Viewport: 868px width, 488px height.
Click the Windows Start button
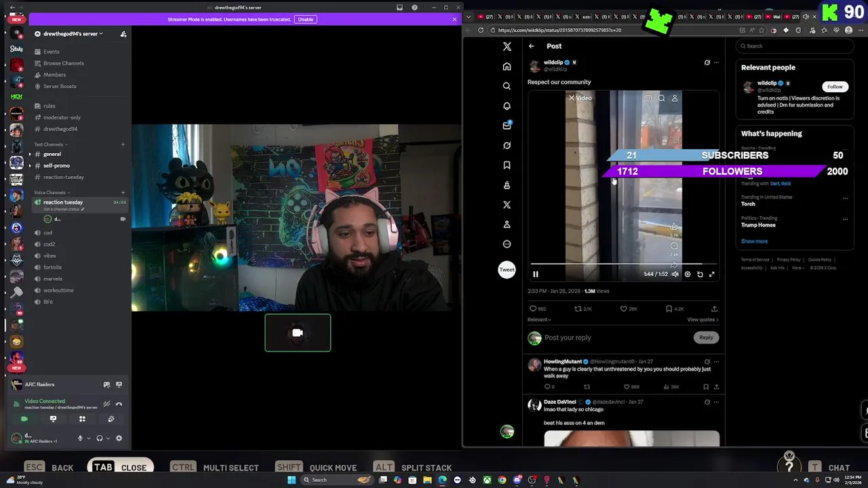[292, 480]
